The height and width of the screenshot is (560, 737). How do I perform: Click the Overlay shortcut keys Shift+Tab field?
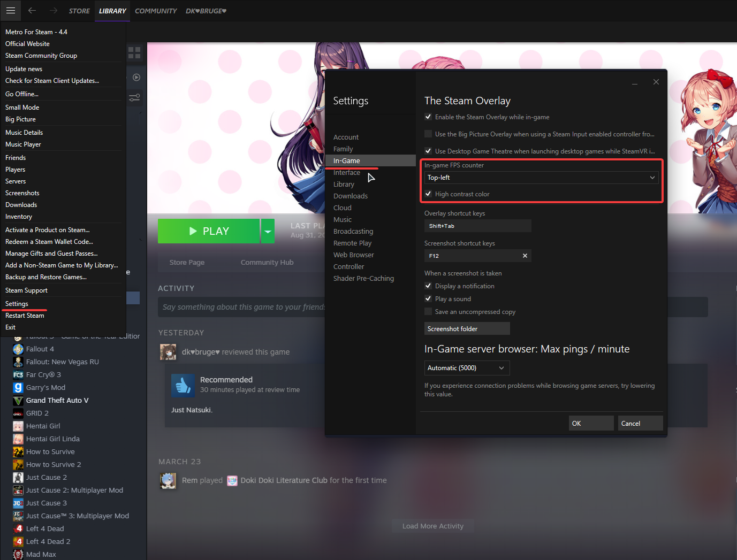(x=478, y=226)
